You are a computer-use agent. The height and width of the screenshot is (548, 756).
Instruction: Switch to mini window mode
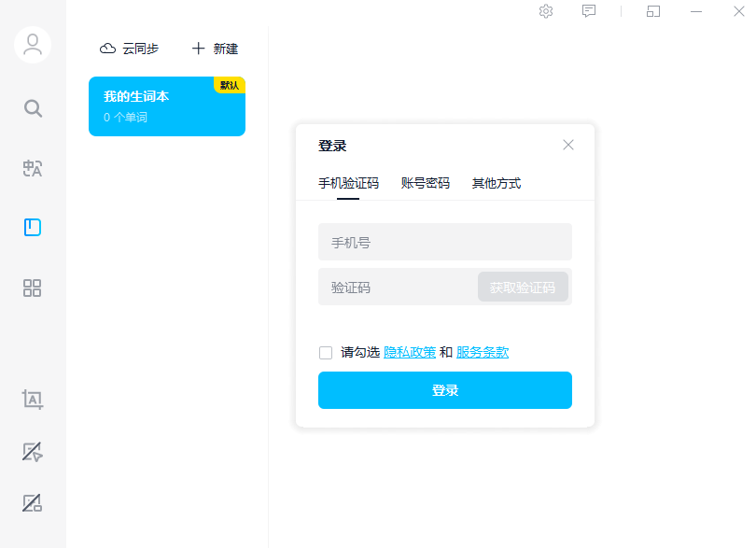point(653,11)
